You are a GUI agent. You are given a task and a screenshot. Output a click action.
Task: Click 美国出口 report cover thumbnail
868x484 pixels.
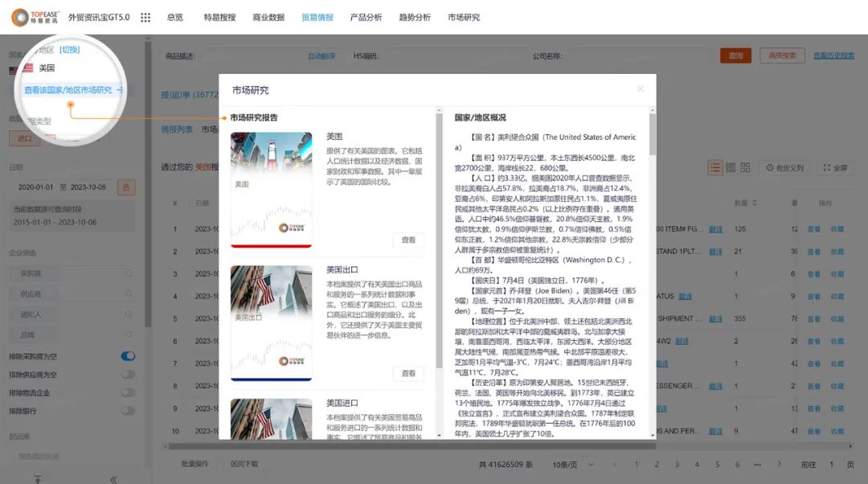click(272, 323)
